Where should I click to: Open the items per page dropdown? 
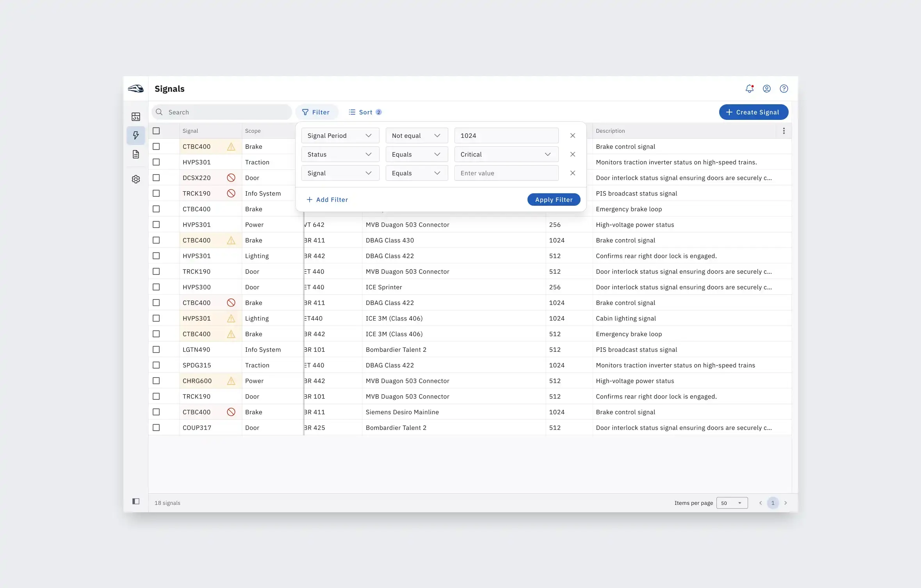click(x=732, y=503)
